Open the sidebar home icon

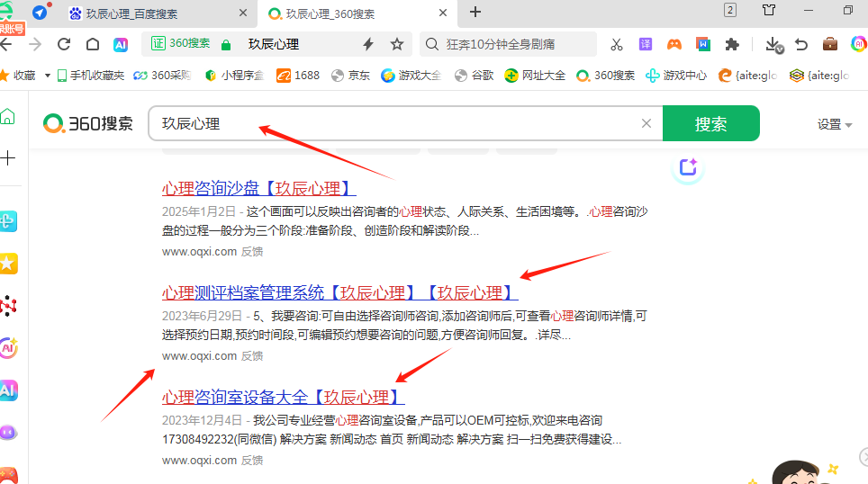click(7, 117)
